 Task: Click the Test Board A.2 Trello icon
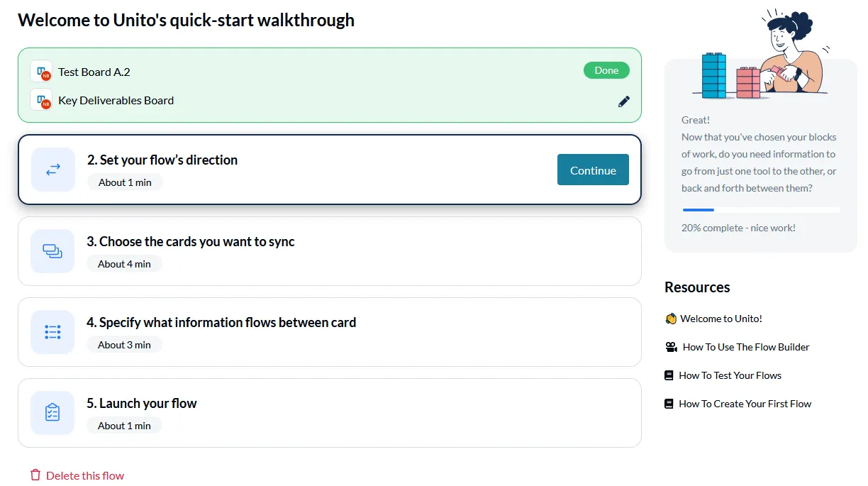[x=41, y=72]
